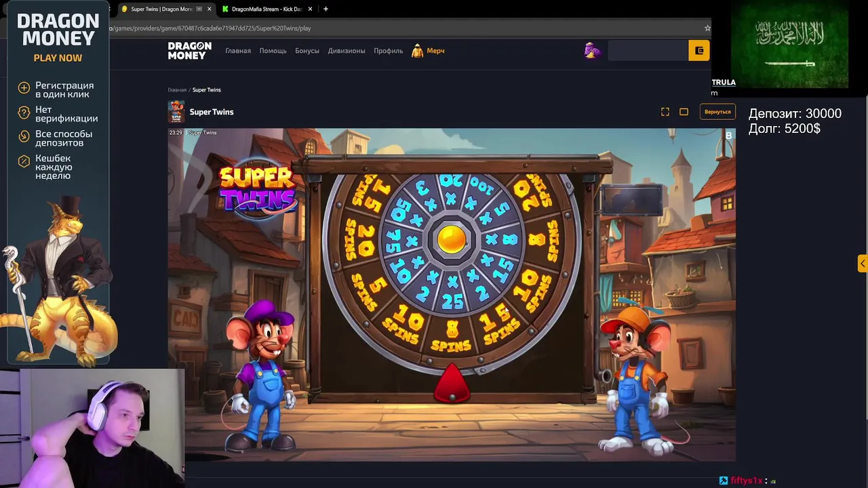Image resolution: width=868 pixels, height=488 pixels.
Task: Click the plus icon beside Регистрация
Action: (x=24, y=87)
